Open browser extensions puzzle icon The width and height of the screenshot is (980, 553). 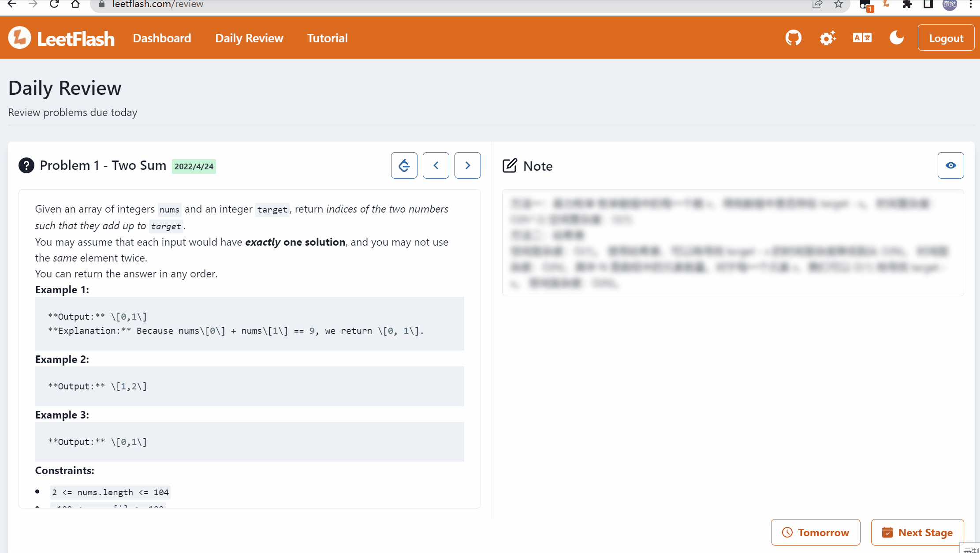tap(907, 4)
